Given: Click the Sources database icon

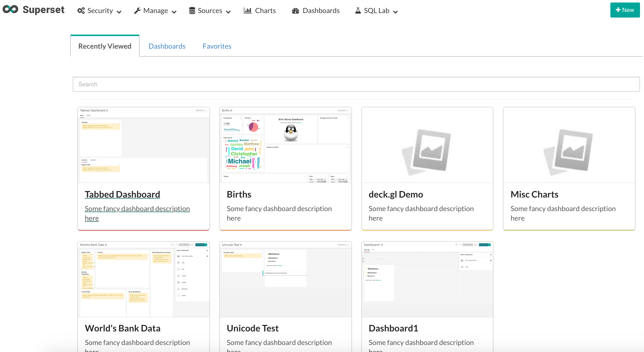Looking at the screenshot, I should [192, 11].
